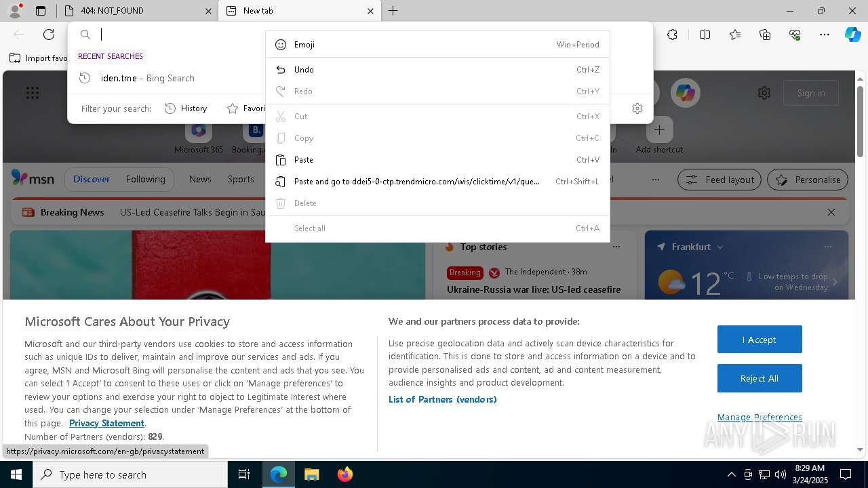Select Emoji from context menu
868x488 pixels.
pos(437,45)
